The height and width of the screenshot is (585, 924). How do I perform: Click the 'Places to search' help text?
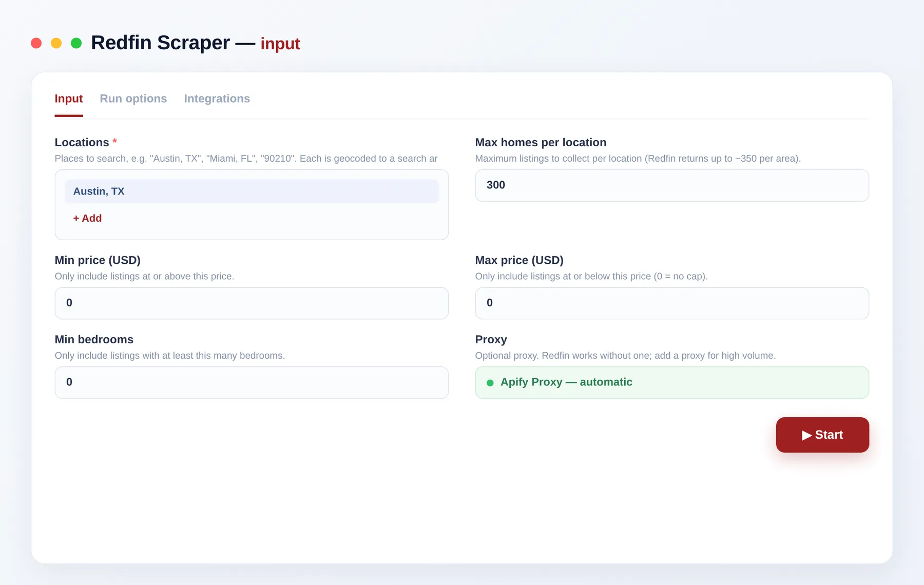(246, 159)
